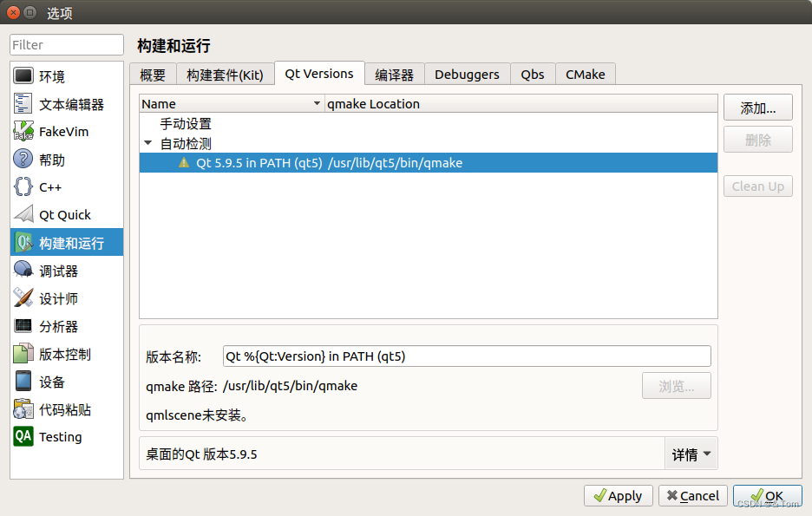Focus the Filter search field
This screenshot has height=516, width=812.
(67, 45)
